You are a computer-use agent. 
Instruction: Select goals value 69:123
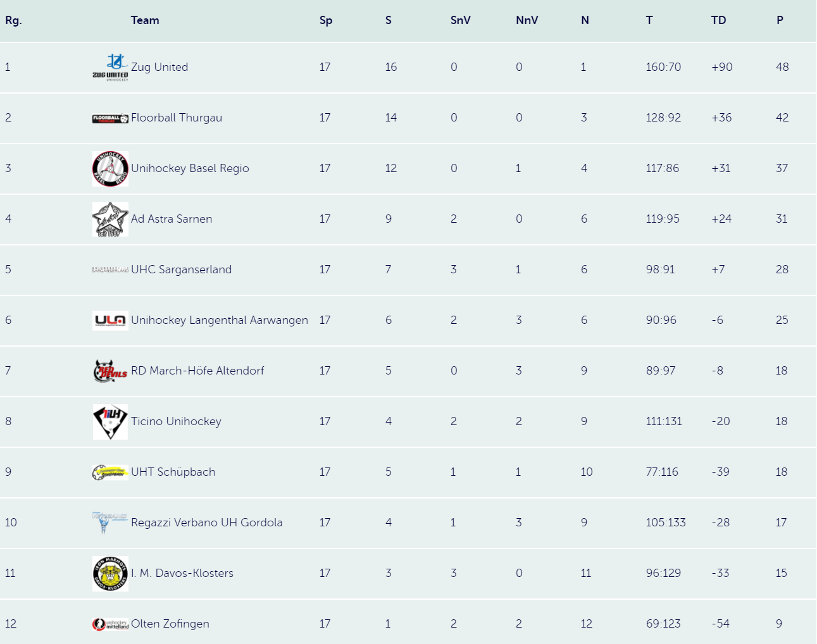(x=663, y=624)
